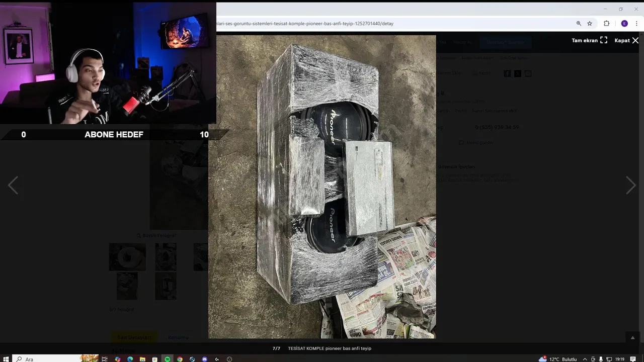Go to the next photo with right arrow
This screenshot has width=644, height=362.
click(x=630, y=186)
